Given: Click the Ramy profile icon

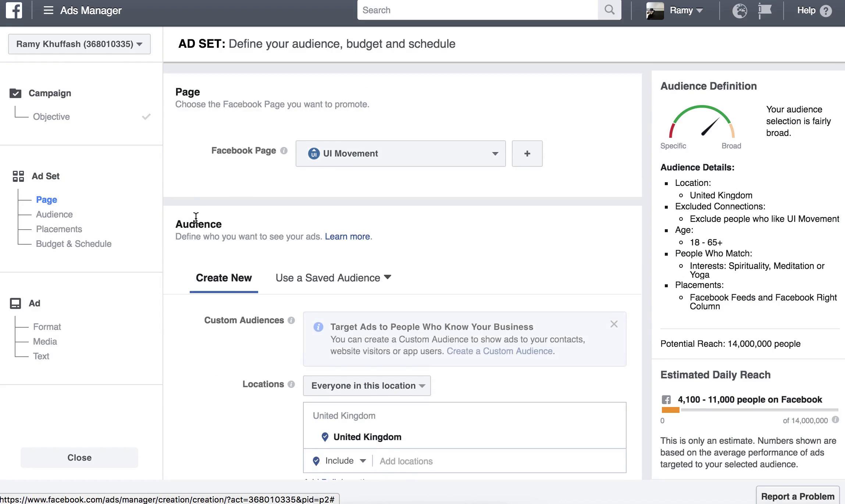Looking at the screenshot, I should click(655, 10).
